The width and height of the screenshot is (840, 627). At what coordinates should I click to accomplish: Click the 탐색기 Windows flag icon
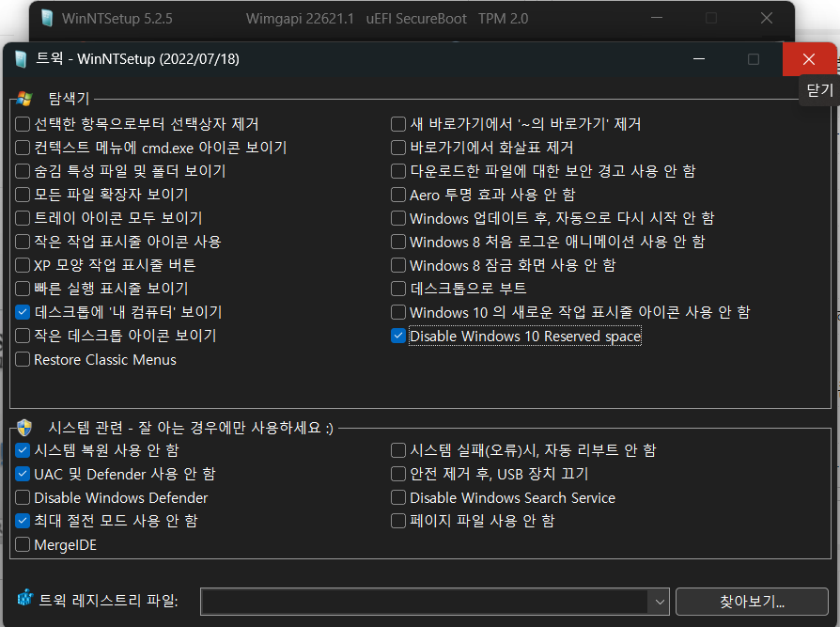[x=24, y=99]
